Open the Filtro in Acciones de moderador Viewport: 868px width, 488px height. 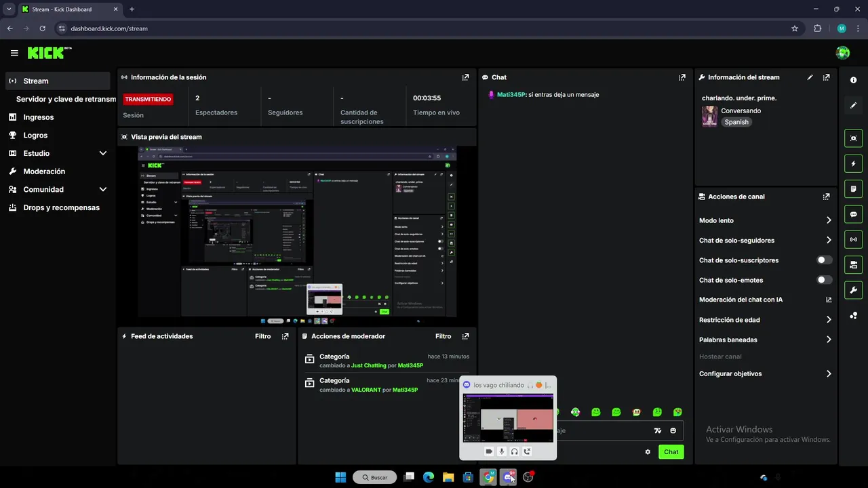click(443, 336)
